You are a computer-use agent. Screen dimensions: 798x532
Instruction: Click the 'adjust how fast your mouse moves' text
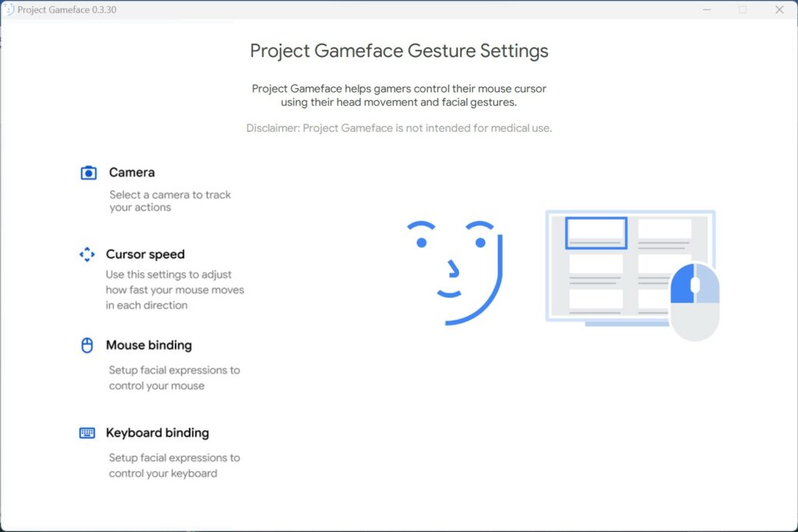[x=175, y=290]
